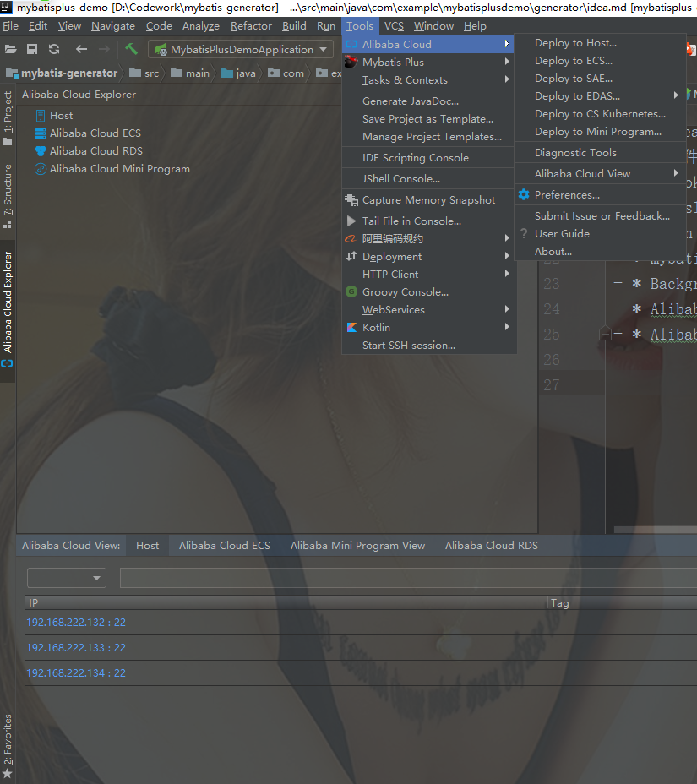Select Alibaba Cloud RDS in Explorer tree
697x784 pixels.
[89, 151]
